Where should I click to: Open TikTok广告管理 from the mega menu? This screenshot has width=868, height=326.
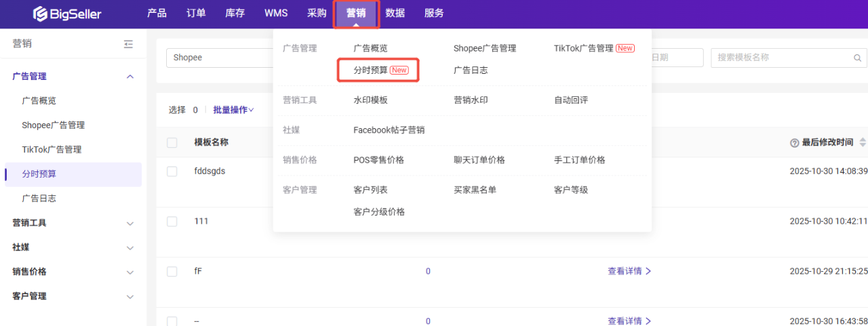[x=583, y=48]
